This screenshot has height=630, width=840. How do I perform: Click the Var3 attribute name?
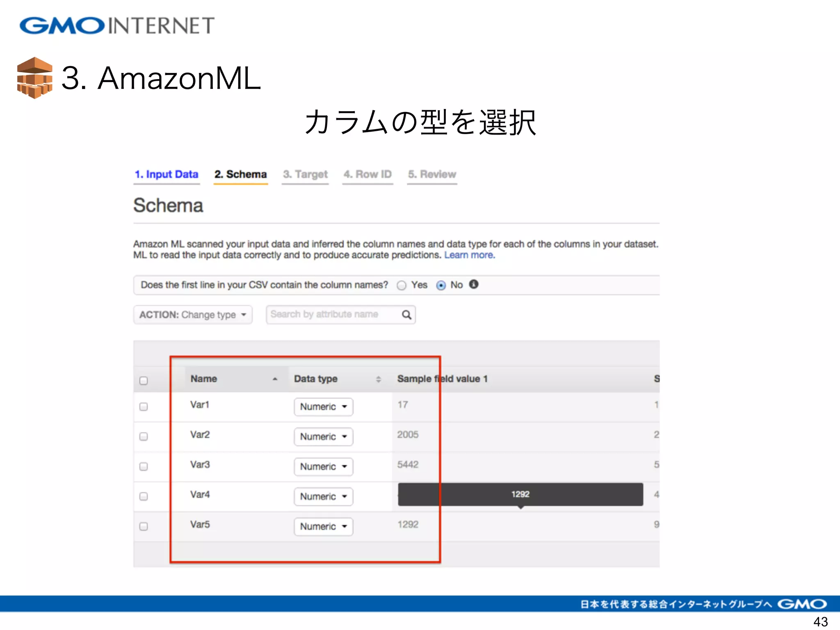[200, 465]
